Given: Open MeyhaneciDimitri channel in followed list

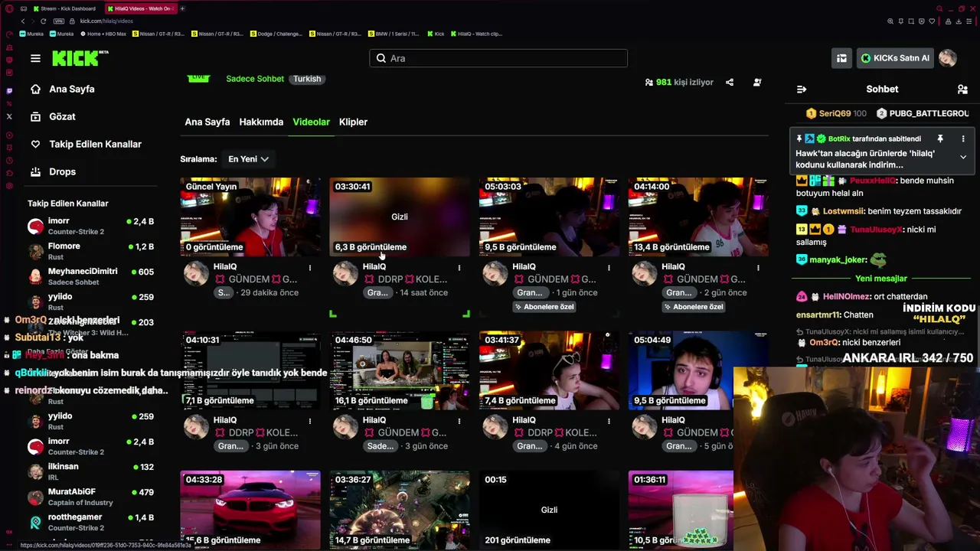Looking at the screenshot, I should [90, 276].
